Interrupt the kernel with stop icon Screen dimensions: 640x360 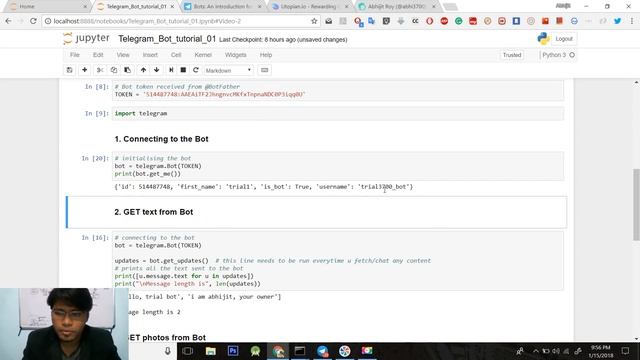point(183,70)
